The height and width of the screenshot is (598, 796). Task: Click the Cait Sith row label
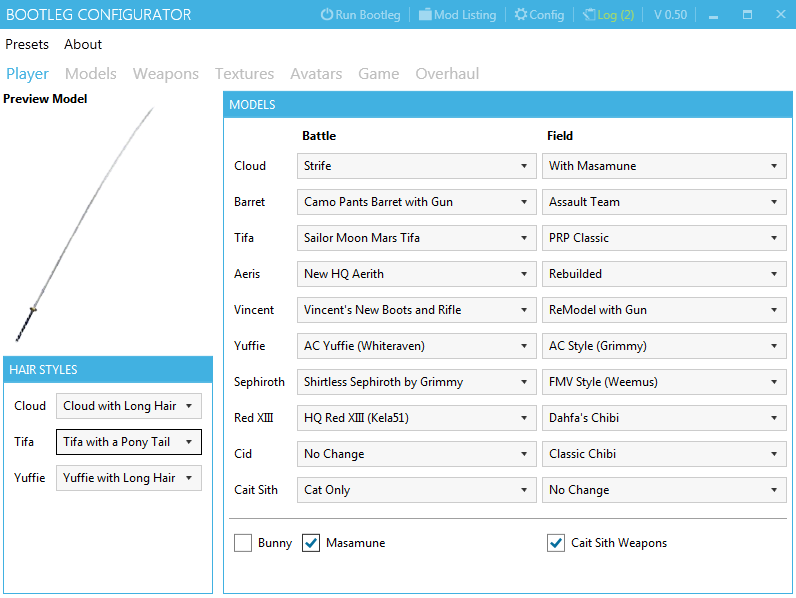(256, 490)
